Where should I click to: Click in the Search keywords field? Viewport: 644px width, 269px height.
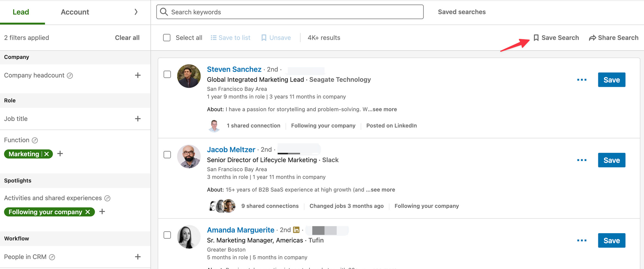(290, 12)
